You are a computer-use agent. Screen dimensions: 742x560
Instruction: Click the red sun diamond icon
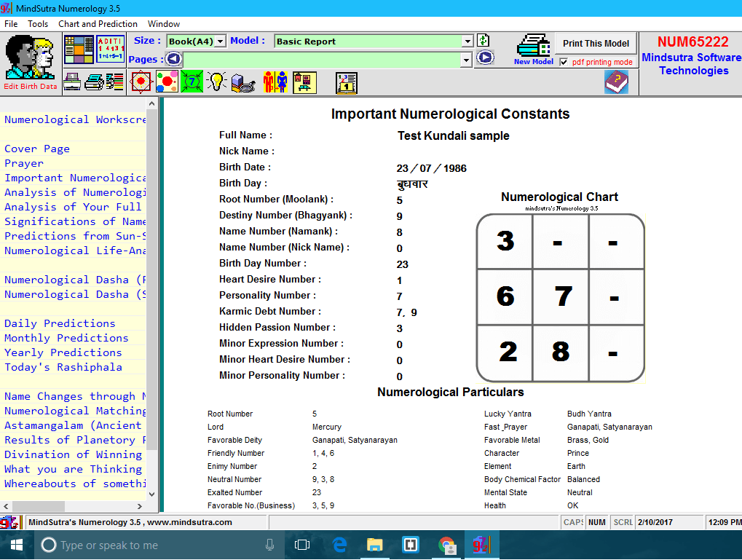(141, 82)
